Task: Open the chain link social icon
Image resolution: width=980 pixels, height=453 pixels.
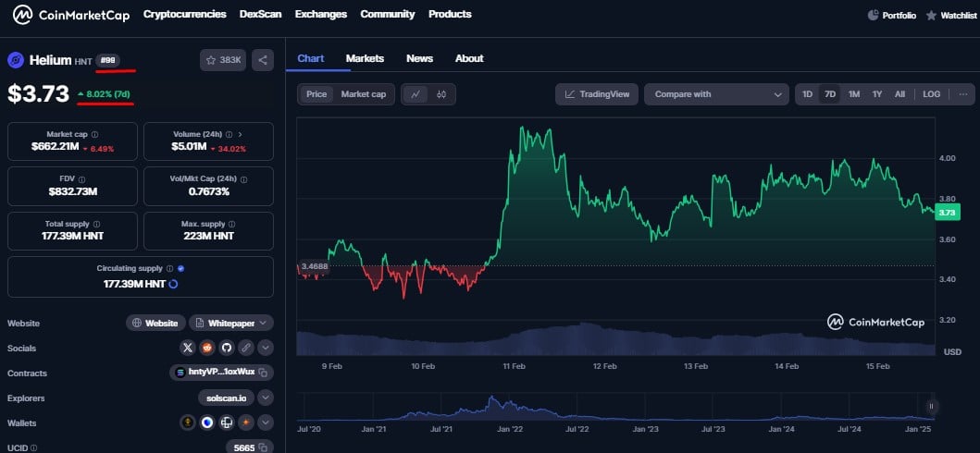Action: [247, 348]
